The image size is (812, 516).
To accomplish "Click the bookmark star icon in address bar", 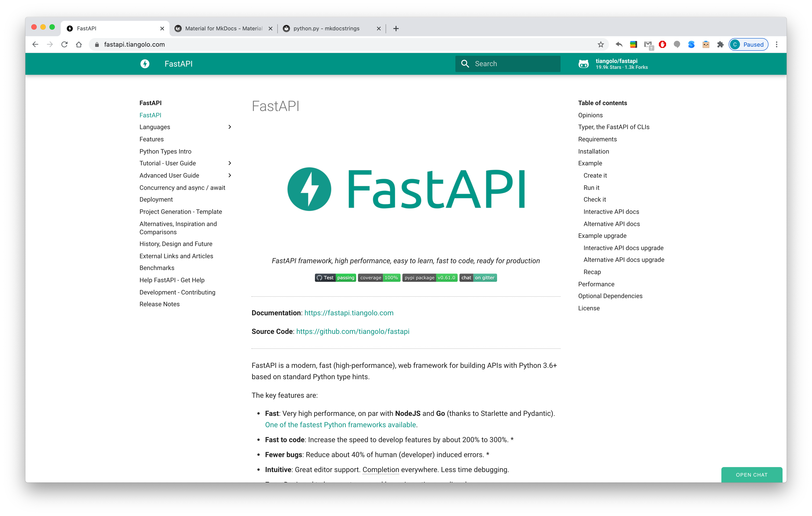I will [x=601, y=44].
